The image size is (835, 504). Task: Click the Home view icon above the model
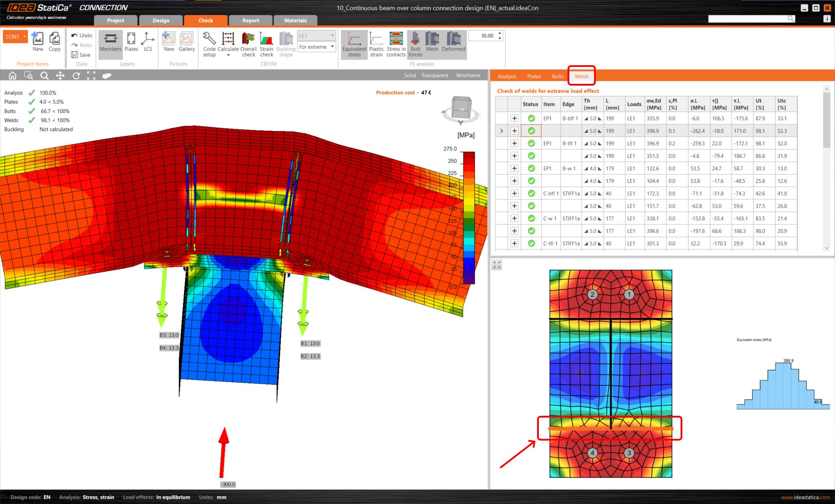[12, 75]
